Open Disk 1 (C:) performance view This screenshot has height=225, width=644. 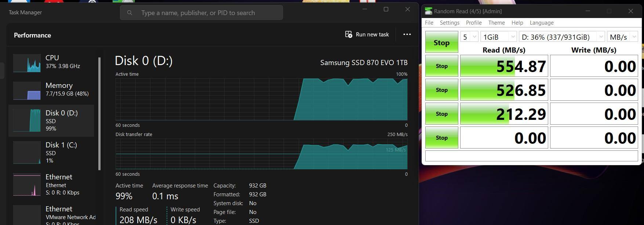point(51,153)
